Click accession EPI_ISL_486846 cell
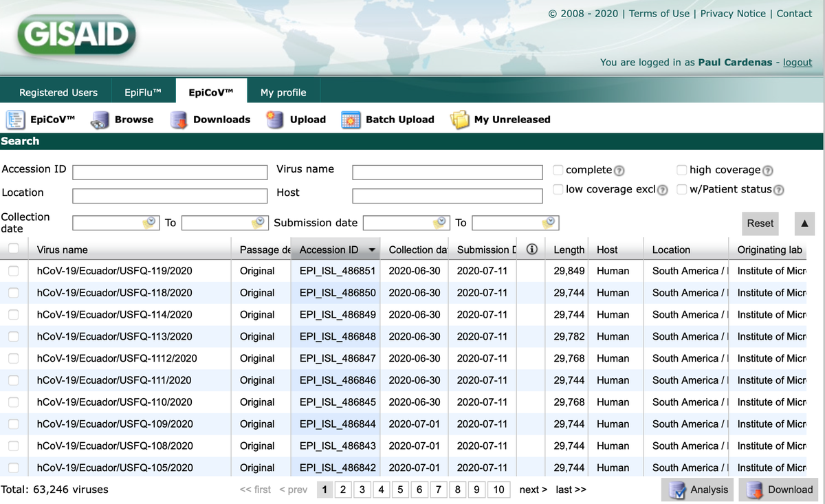825x504 pixels. 338,380
